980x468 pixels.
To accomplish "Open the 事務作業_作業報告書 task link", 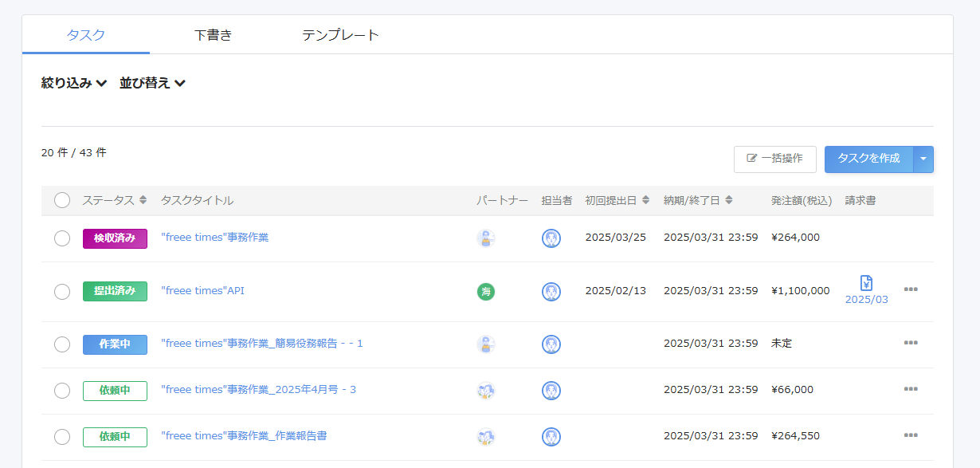I will click(x=244, y=435).
